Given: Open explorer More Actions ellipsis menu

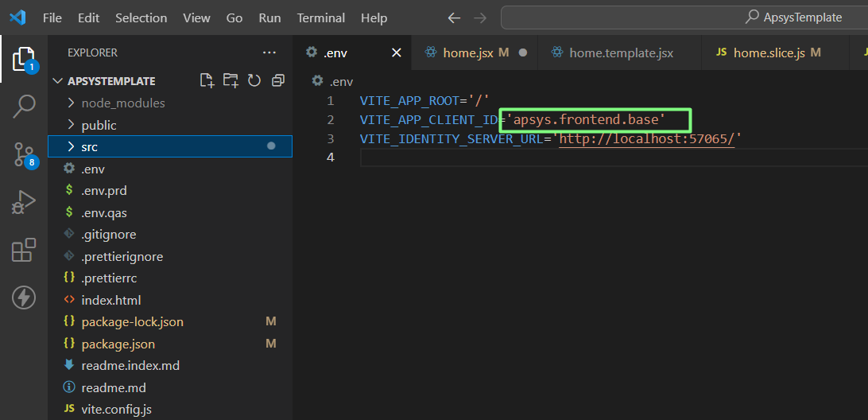Looking at the screenshot, I should (269, 52).
